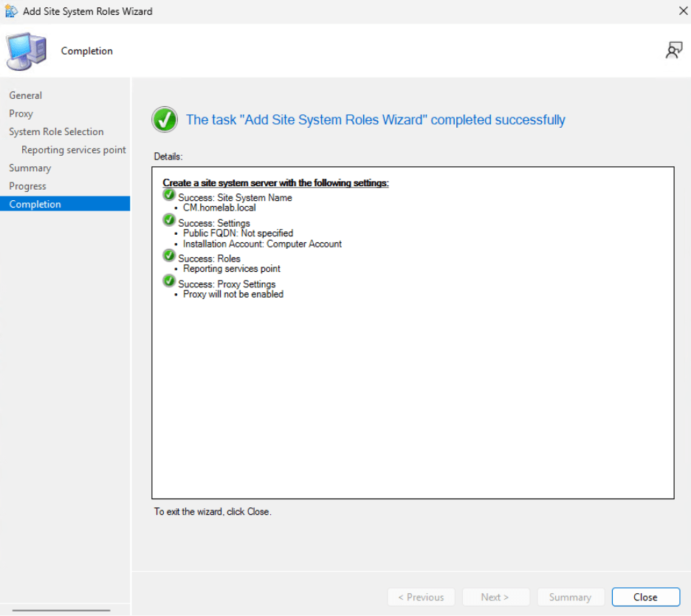The width and height of the screenshot is (691, 616).
Task: Click green check next to Proxy Settings
Action: coord(169,281)
